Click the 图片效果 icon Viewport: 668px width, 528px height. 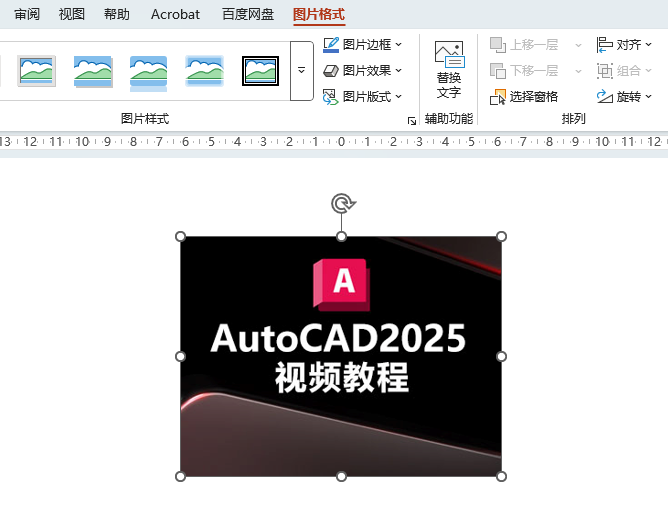[331, 71]
